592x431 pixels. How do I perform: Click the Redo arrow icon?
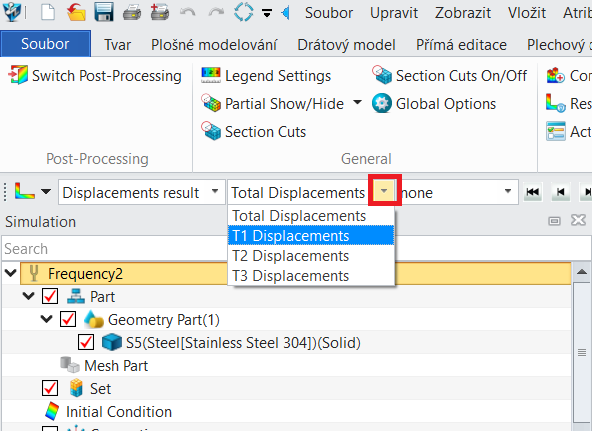(216, 12)
